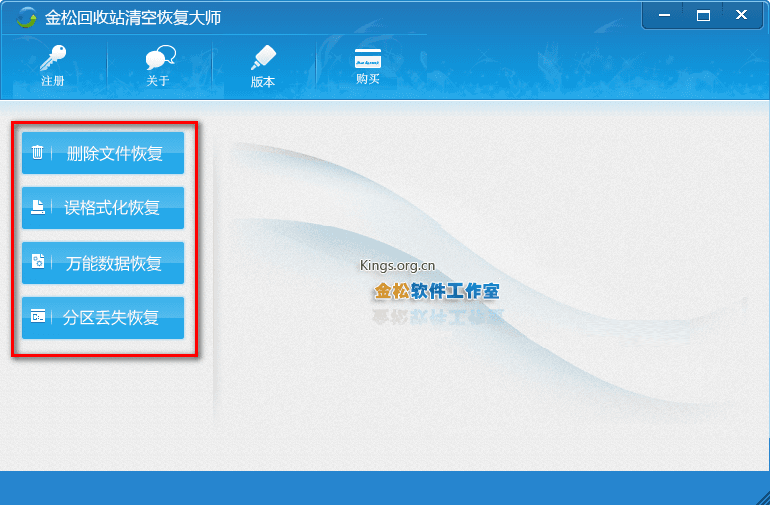Click the 版本 toolbar label
Image resolution: width=770 pixels, height=505 pixels.
click(263, 82)
